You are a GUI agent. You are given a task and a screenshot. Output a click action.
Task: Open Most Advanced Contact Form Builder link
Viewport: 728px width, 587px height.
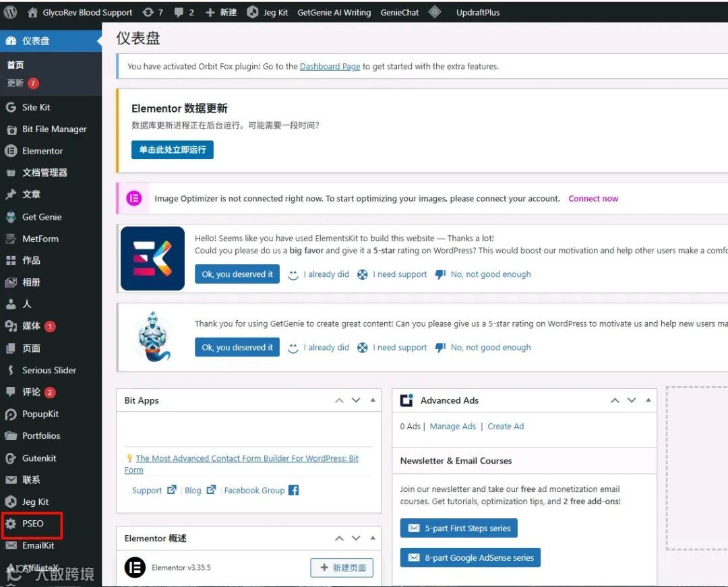241,464
